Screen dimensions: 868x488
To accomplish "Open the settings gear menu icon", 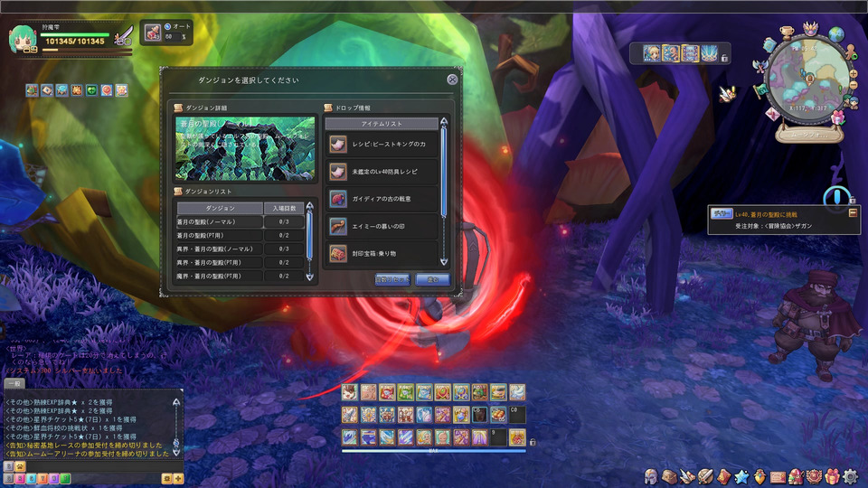I will point(850,476).
